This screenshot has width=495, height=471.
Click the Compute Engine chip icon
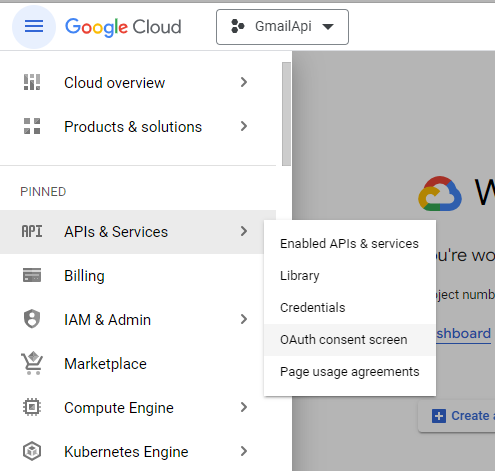[x=32, y=407]
